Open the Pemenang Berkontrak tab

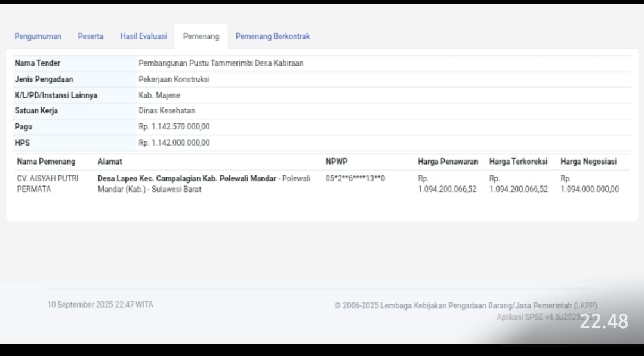point(273,36)
